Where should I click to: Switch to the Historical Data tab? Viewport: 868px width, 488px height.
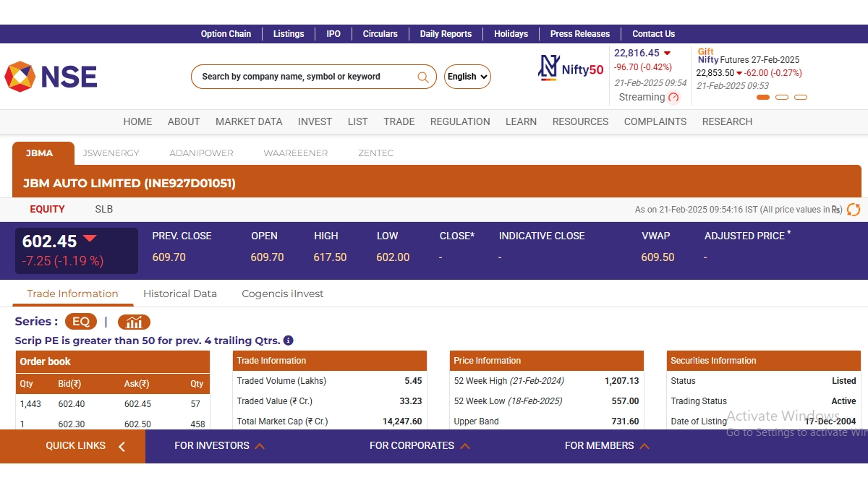coord(180,294)
